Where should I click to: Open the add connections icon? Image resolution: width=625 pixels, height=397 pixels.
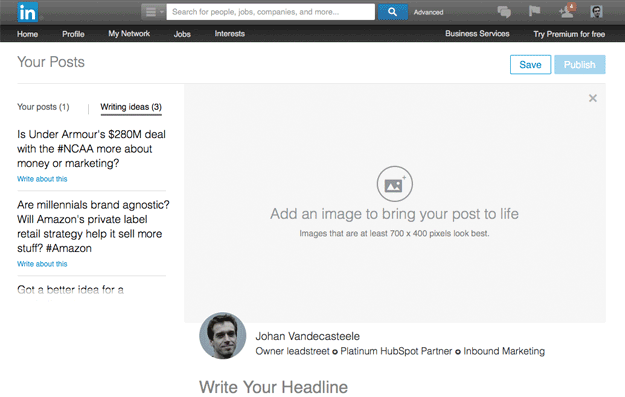(x=567, y=11)
